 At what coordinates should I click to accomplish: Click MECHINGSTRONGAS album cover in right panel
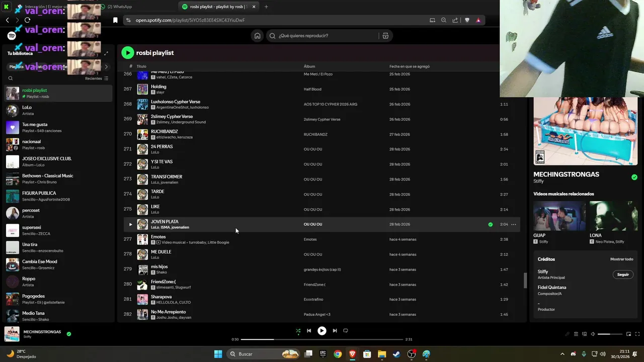pos(586,131)
